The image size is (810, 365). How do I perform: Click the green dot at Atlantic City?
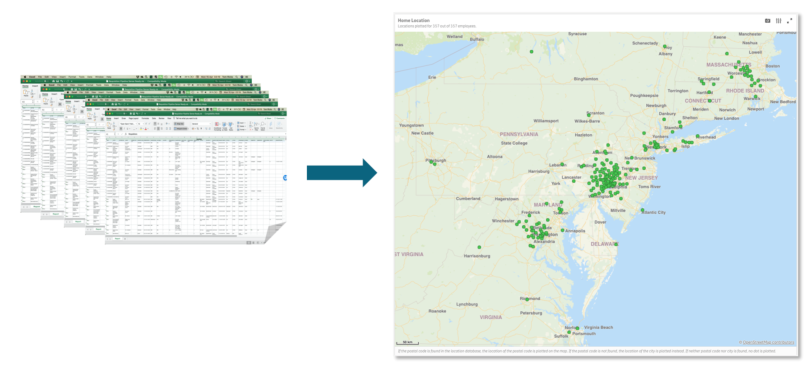[x=642, y=210]
